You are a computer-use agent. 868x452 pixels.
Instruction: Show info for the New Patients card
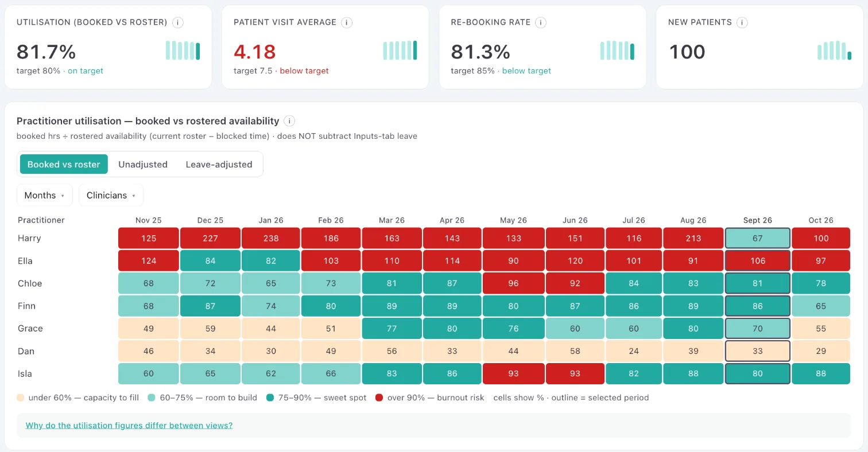click(x=742, y=22)
